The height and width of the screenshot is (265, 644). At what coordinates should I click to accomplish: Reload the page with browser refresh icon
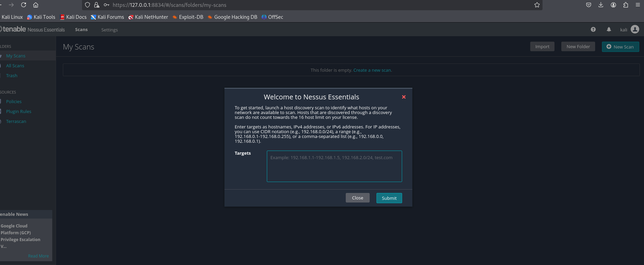pyautogui.click(x=24, y=5)
